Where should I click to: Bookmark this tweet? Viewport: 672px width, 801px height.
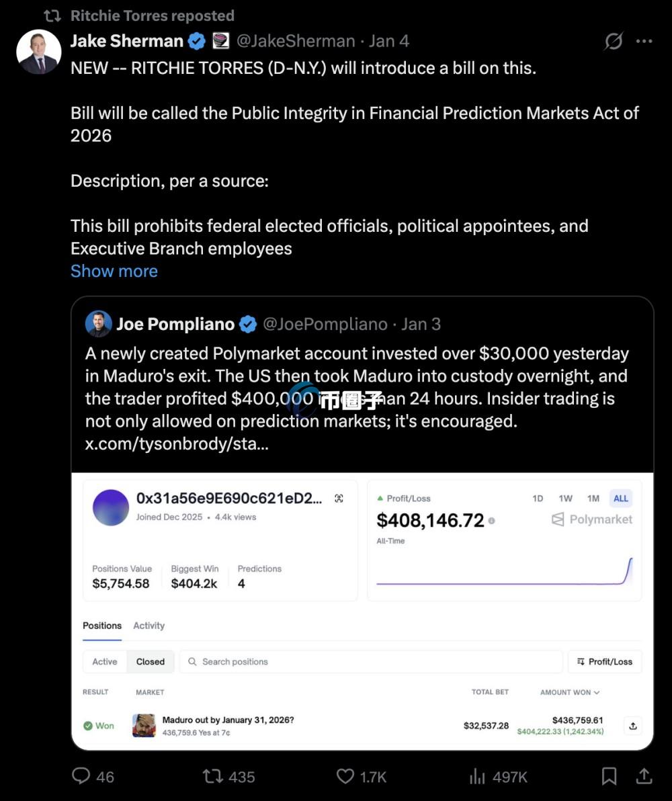pos(609,776)
